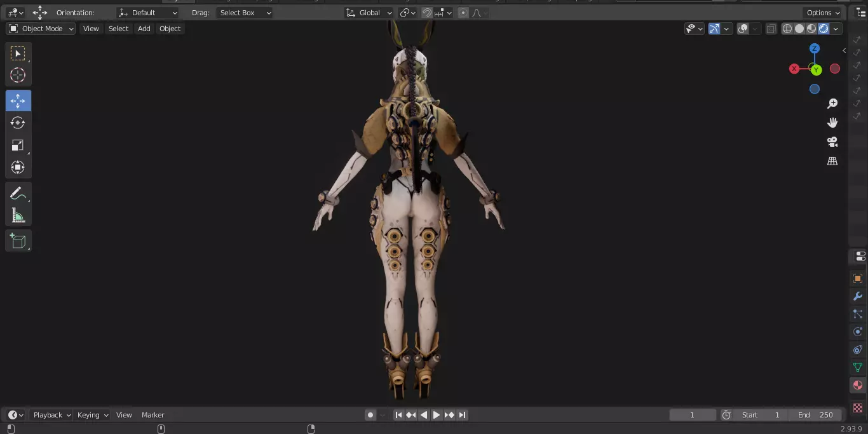The image size is (868, 434).
Task: Switch perspective/orthographic via grid icon
Action: 832,161
